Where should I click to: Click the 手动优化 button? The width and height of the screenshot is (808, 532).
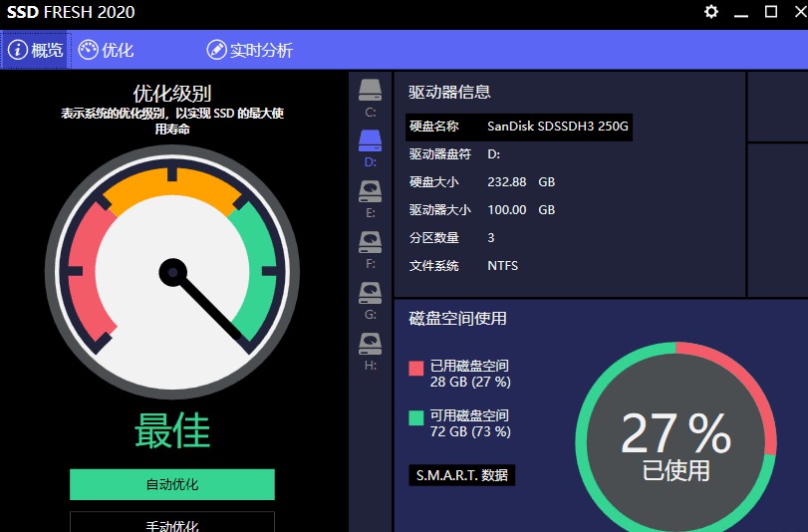pyautogui.click(x=172, y=522)
